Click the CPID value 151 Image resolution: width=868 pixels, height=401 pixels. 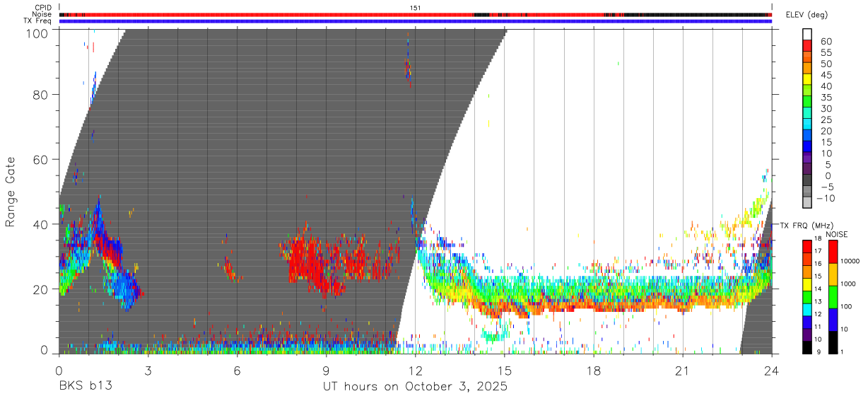(x=416, y=8)
